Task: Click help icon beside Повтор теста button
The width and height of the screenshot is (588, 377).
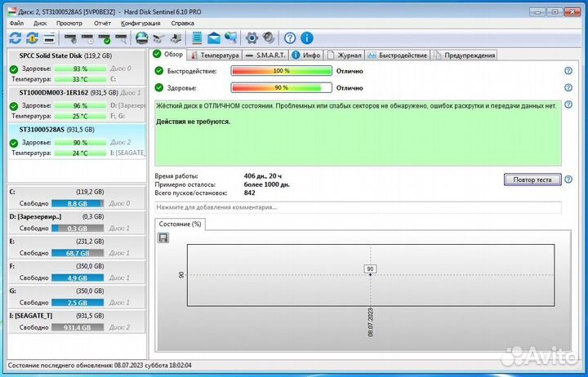Action: [568, 180]
